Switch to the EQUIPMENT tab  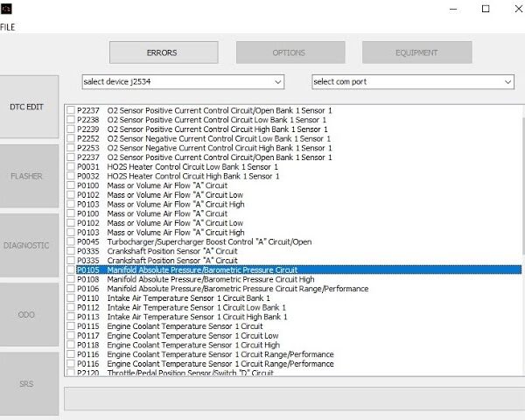[x=416, y=52]
